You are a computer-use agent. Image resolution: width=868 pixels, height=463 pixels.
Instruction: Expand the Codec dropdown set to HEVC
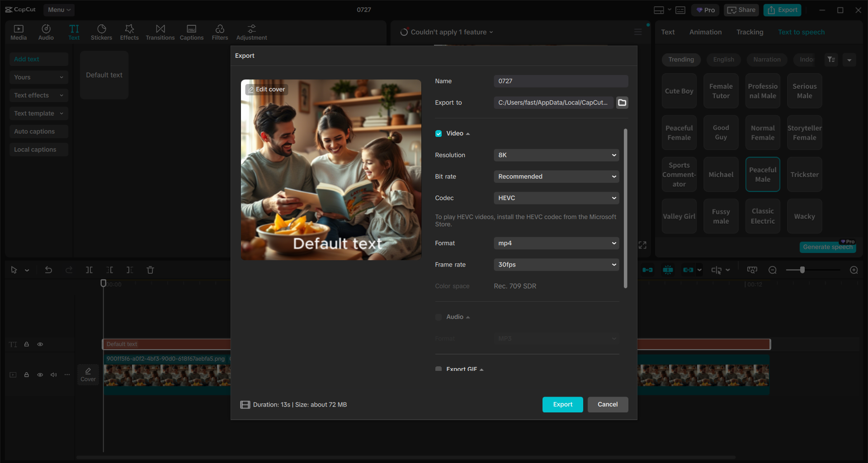pos(556,198)
